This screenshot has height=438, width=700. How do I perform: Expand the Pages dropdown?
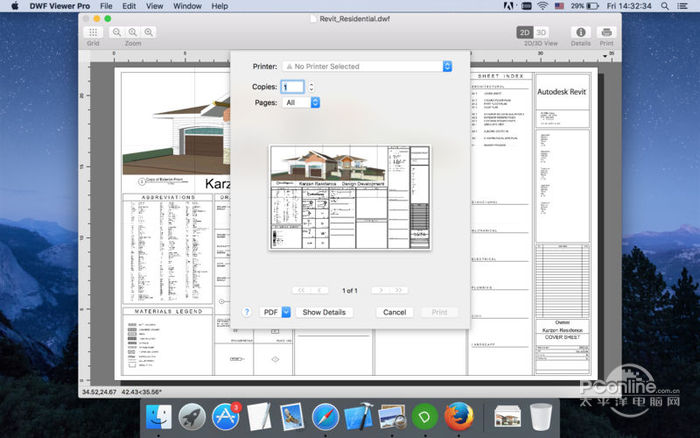[x=301, y=102]
